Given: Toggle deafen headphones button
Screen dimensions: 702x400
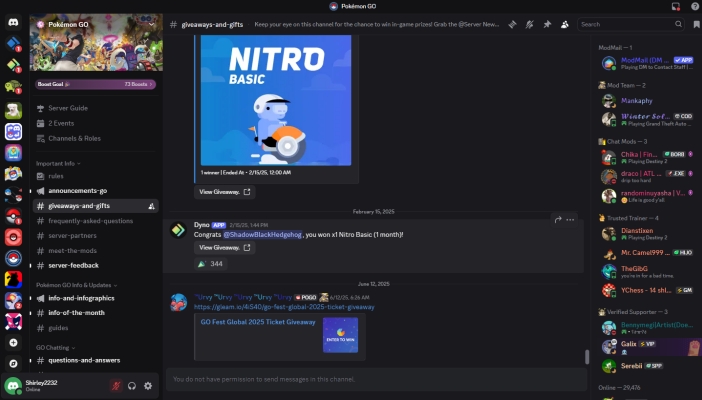Looking at the screenshot, I should (132, 386).
